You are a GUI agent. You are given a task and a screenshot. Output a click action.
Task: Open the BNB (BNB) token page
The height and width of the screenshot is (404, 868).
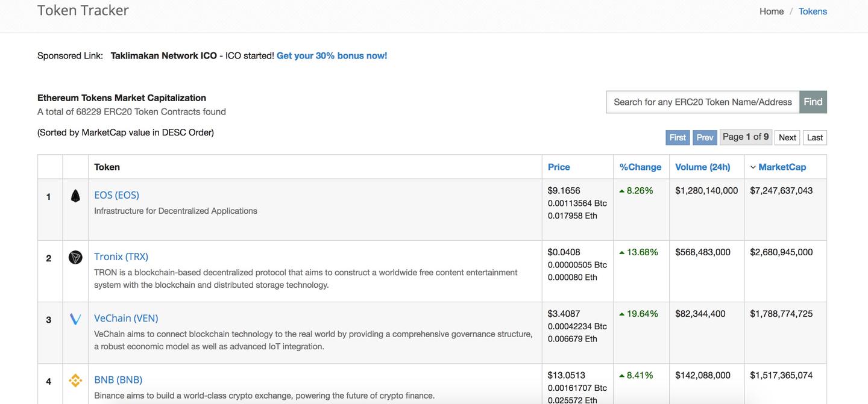(118, 379)
